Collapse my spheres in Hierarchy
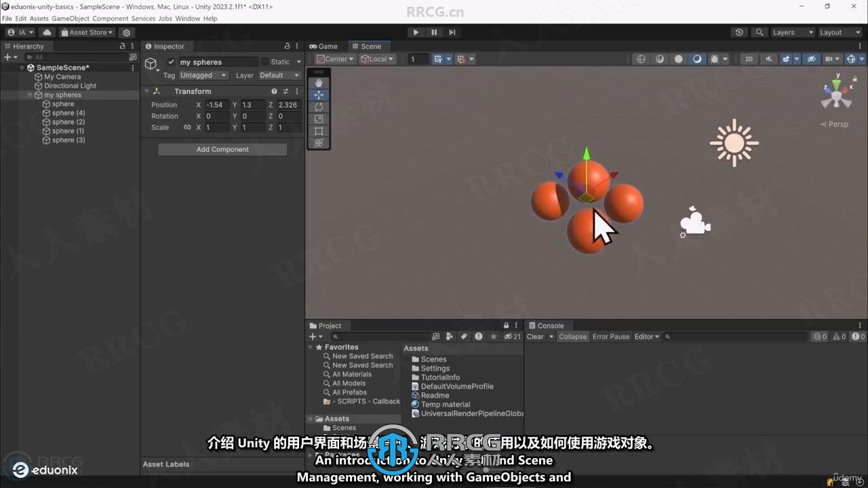This screenshot has height=488, width=868. coord(30,96)
